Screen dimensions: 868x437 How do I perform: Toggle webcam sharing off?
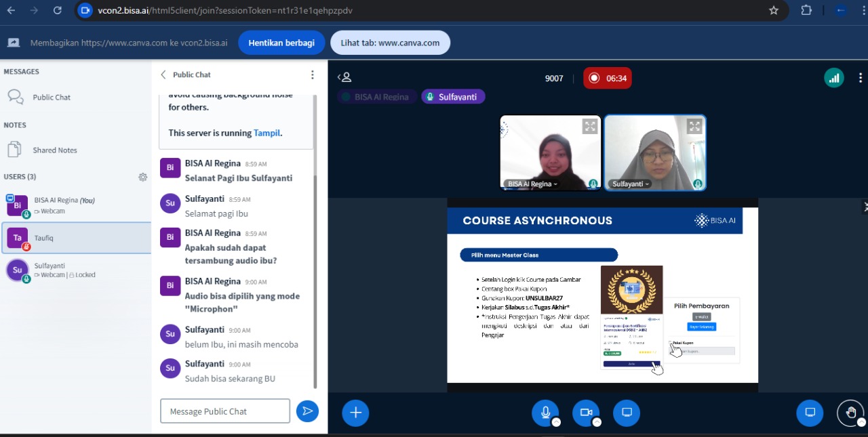(586, 413)
